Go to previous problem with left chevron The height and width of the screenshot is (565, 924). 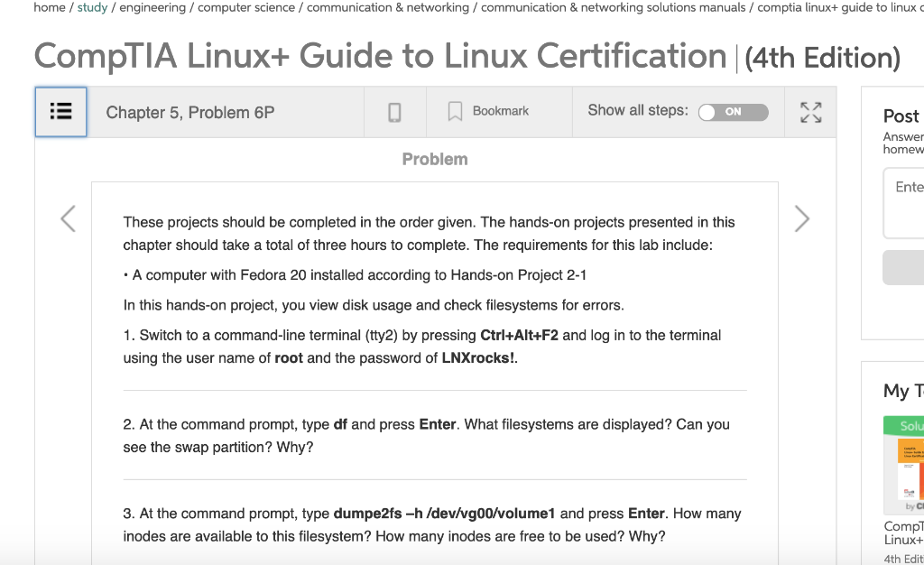pos(69,219)
